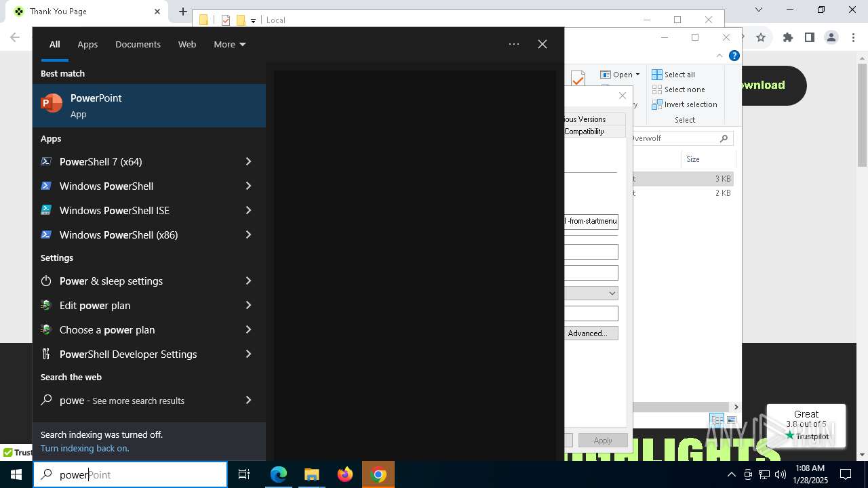Close the Thank You Page tab

157,11
